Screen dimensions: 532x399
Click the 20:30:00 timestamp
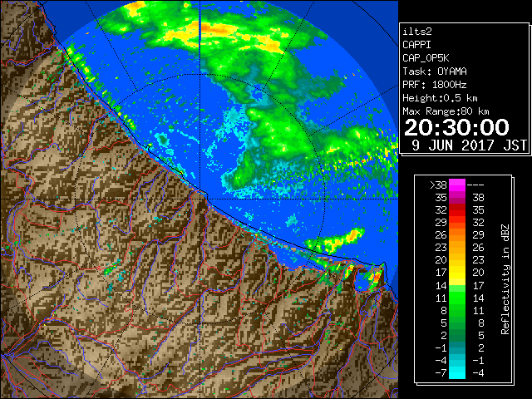[x=456, y=127]
